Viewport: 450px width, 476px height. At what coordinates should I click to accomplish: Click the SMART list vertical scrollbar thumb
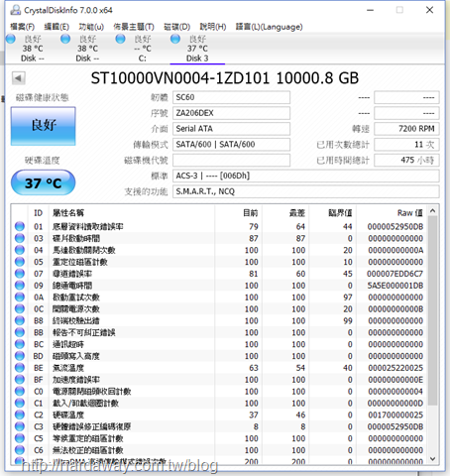point(433,310)
